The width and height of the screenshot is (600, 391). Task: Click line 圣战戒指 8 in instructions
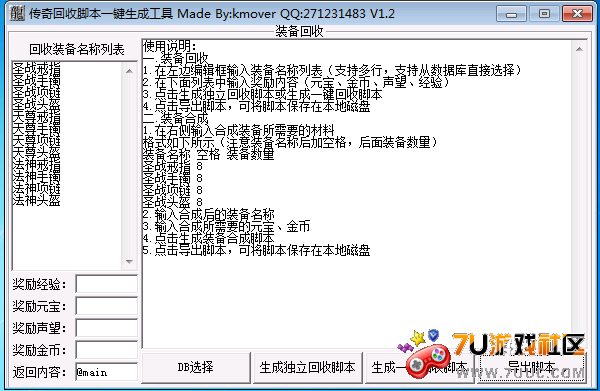coord(173,166)
